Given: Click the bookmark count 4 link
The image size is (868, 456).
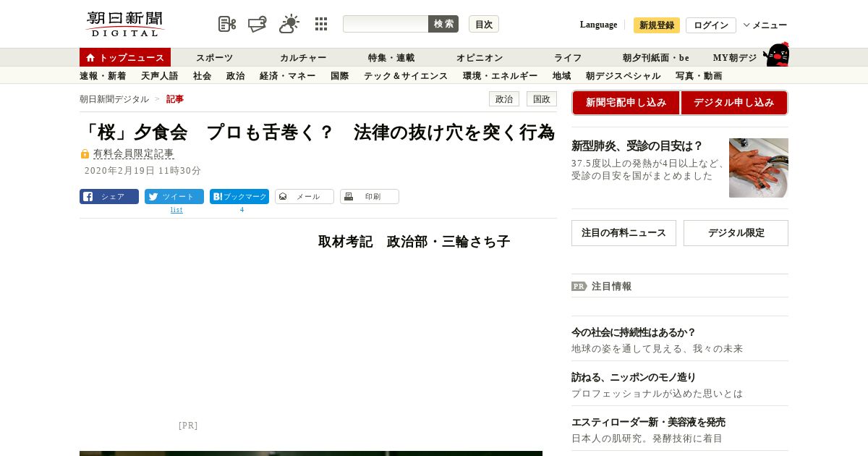Looking at the screenshot, I should (x=242, y=210).
